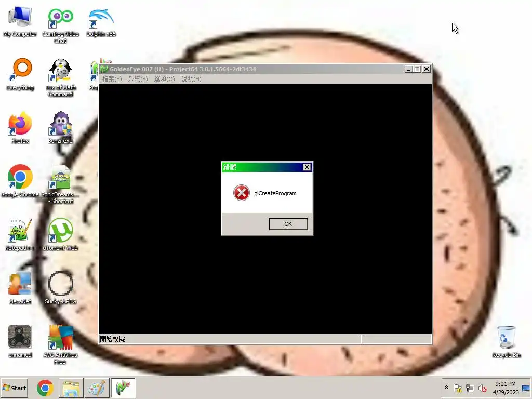Minimize the Project64 window
Image resolution: width=532 pixels, height=399 pixels.
pyautogui.click(x=408, y=69)
